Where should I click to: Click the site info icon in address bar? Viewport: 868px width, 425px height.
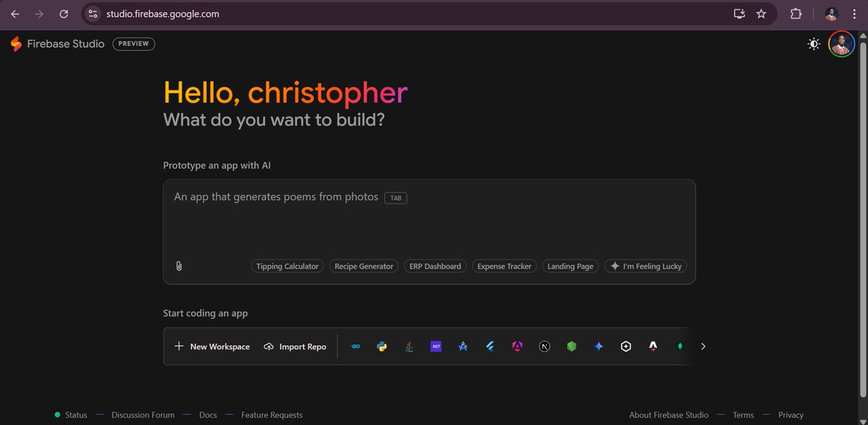[92, 14]
